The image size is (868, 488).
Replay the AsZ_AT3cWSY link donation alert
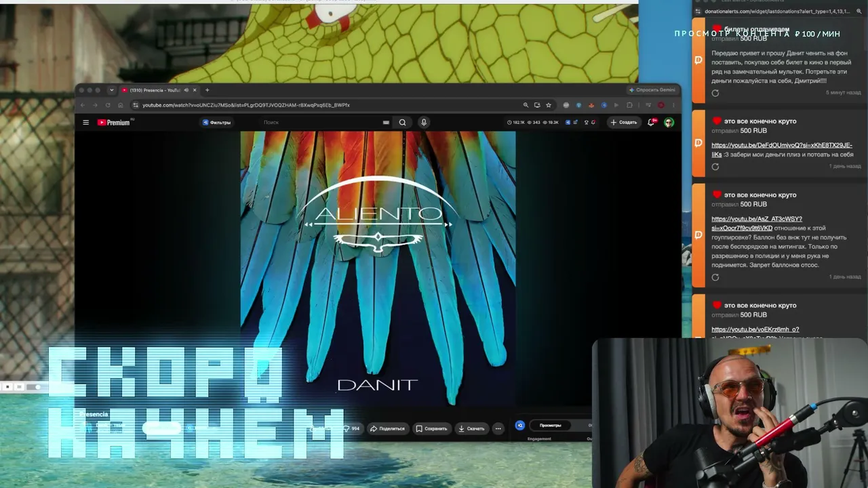point(715,277)
